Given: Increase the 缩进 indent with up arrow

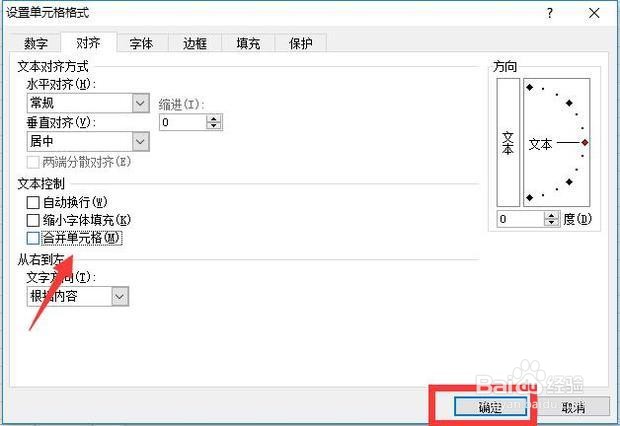Looking at the screenshot, I should (214, 119).
